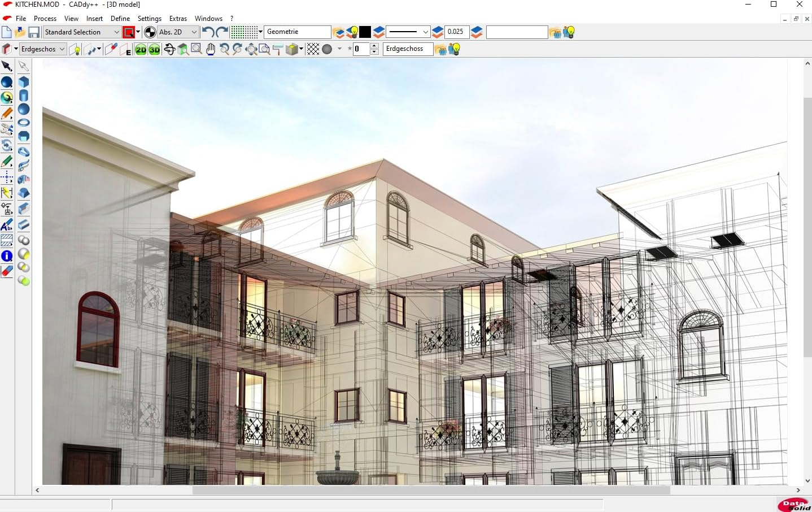Activate the orbit rotation tool
This screenshot has width=812, height=512.
coord(169,49)
